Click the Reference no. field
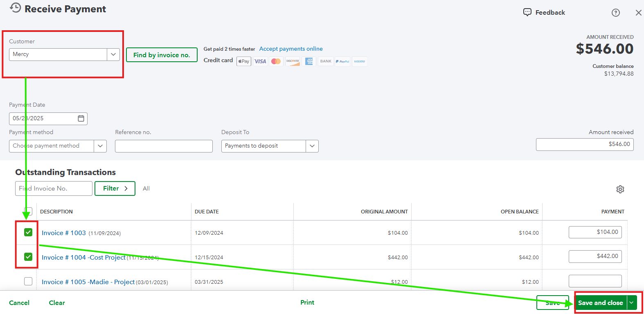Image resolution: width=644 pixels, height=314 pixels. pyautogui.click(x=164, y=146)
